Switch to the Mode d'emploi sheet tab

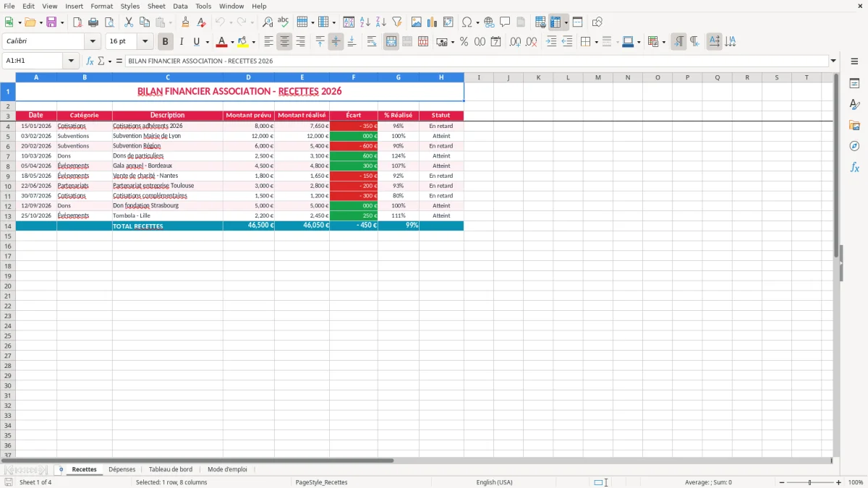(x=227, y=469)
